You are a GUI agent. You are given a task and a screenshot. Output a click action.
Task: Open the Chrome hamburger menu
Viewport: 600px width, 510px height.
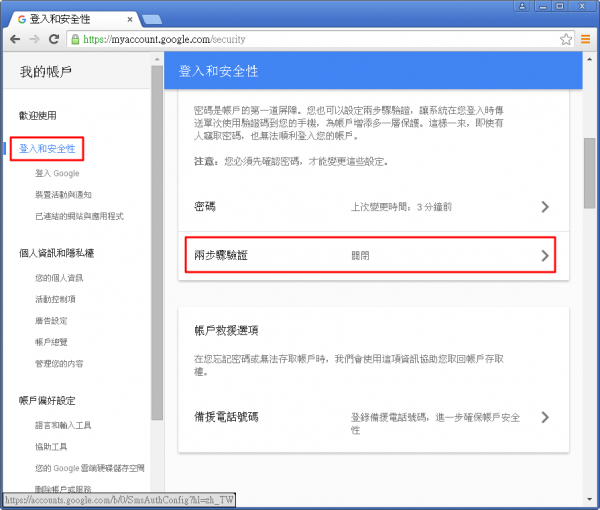[586, 39]
